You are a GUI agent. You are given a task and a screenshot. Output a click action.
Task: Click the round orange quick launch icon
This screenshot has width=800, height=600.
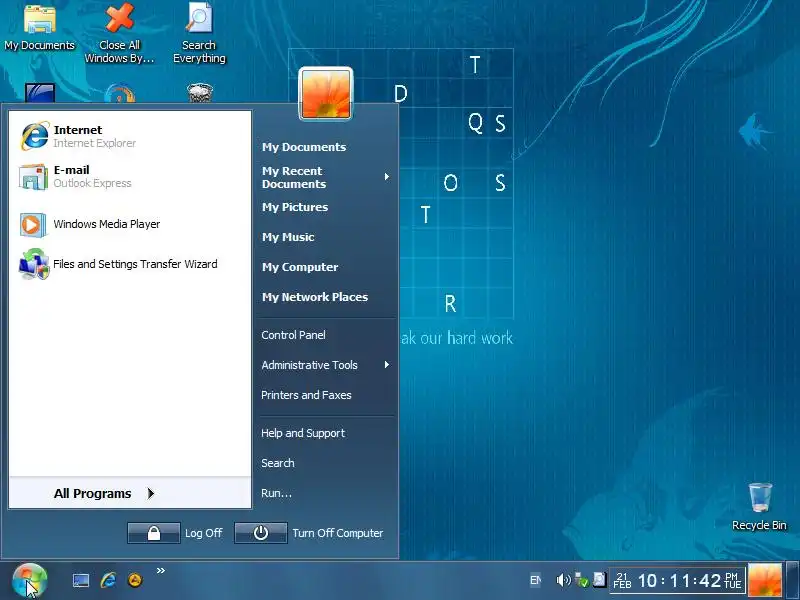coord(135,580)
